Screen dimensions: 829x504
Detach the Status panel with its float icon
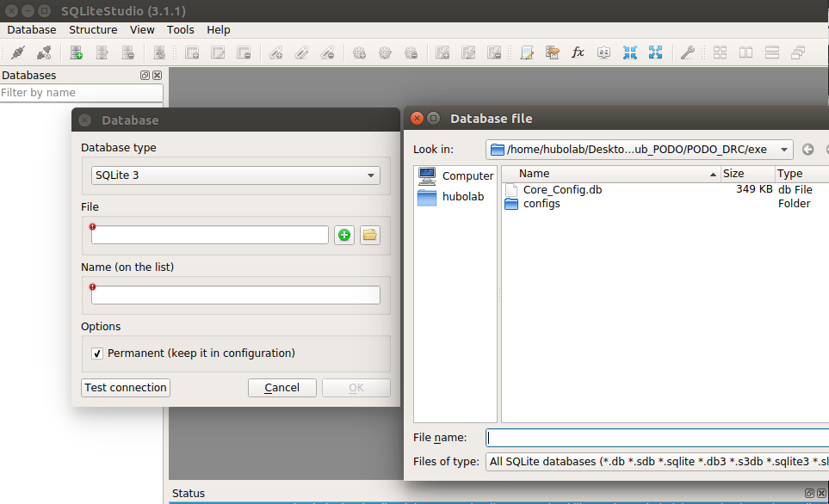click(x=809, y=493)
